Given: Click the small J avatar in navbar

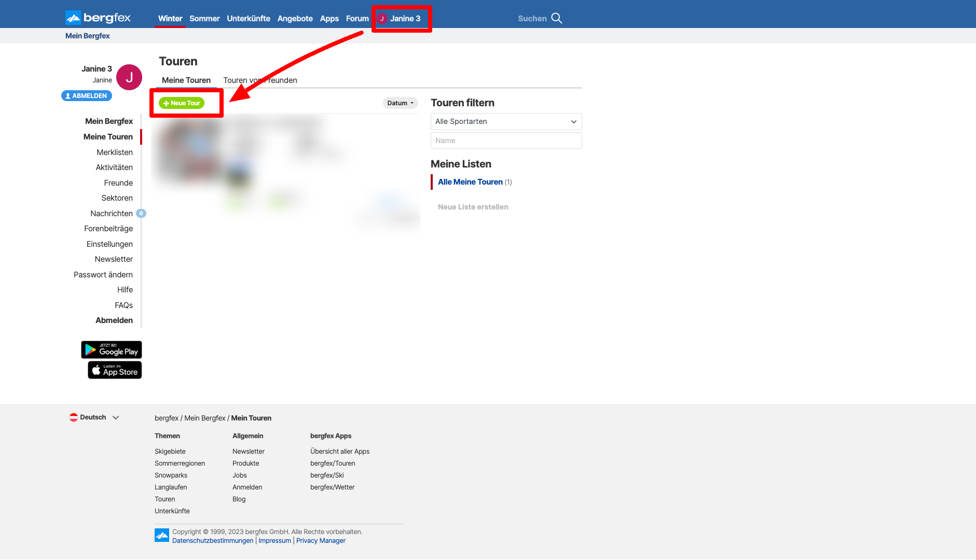Looking at the screenshot, I should point(382,19).
